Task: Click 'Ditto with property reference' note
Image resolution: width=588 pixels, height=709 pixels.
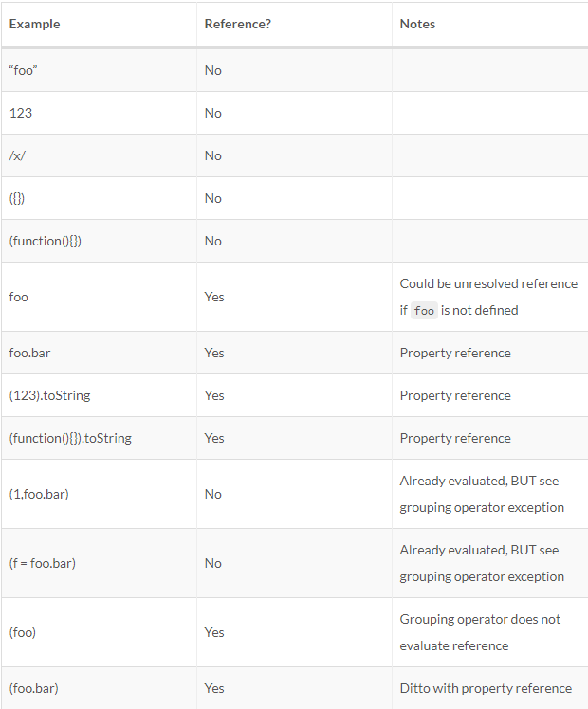Action: (486, 688)
